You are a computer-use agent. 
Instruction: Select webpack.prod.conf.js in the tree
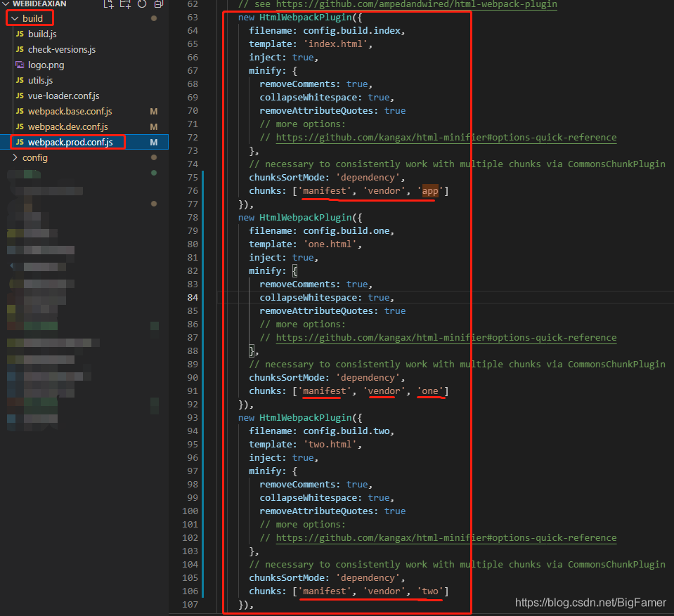pyautogui.click(x=70, y=142)
